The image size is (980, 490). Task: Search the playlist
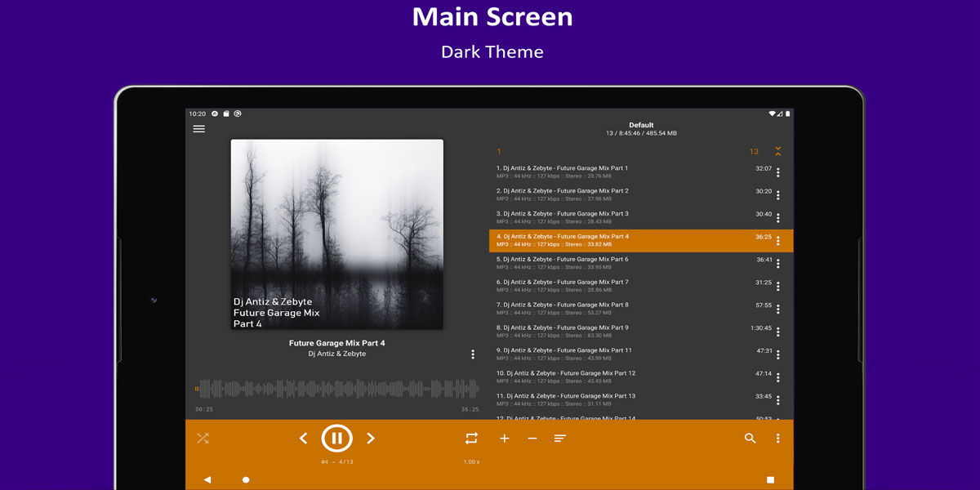coord(750,439)
